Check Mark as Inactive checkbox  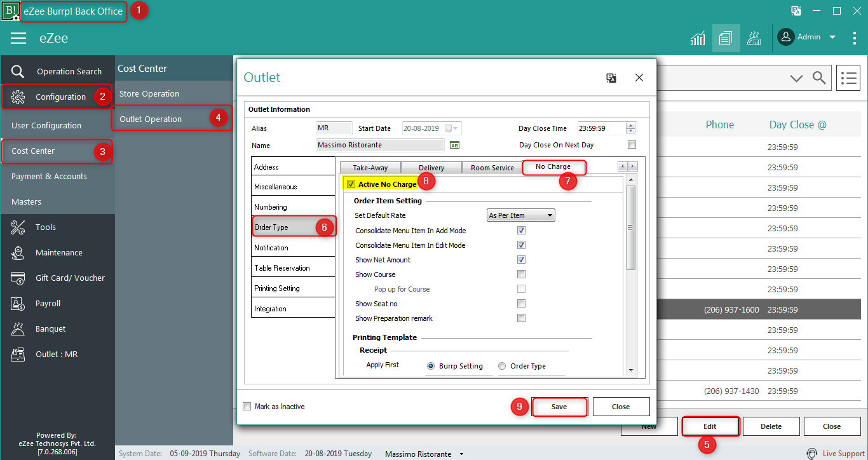(x=247, y=406)
